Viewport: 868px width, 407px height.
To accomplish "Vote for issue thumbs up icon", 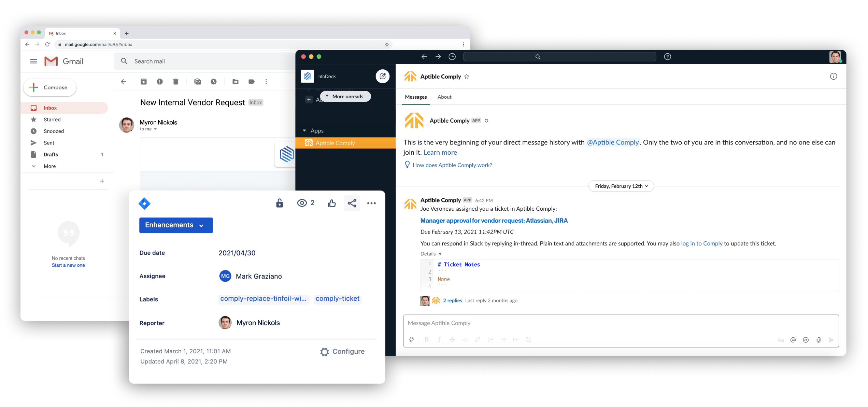I will pos(332,203).
